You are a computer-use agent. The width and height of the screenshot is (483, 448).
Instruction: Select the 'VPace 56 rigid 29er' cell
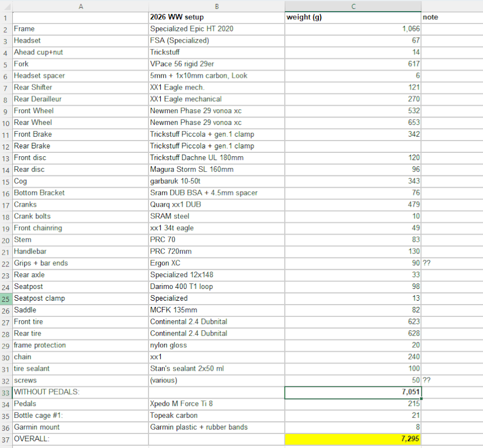tap(216, 64)
